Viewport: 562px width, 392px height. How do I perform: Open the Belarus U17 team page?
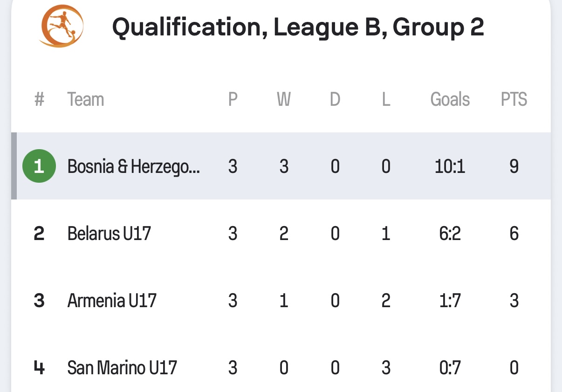pos(110,233)
